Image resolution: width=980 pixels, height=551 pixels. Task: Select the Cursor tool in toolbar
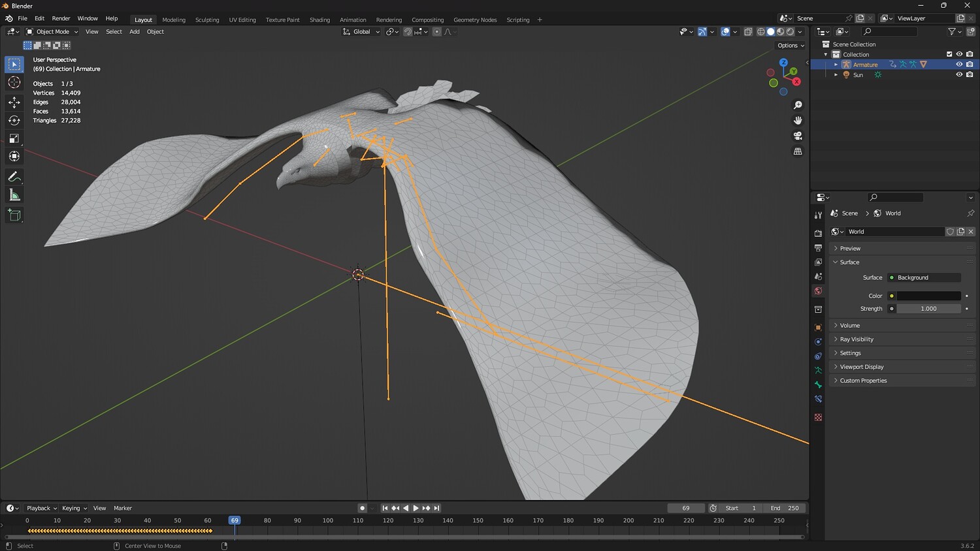14,82
